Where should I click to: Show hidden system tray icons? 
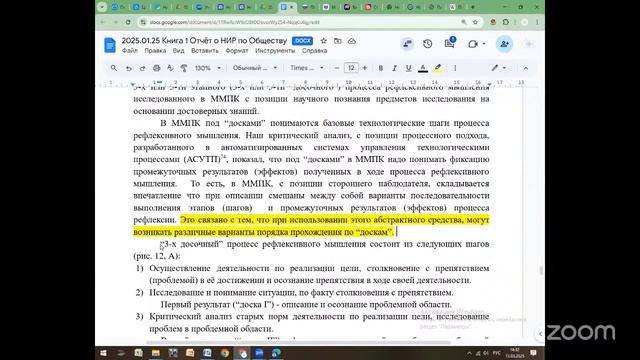pos(469,353)
